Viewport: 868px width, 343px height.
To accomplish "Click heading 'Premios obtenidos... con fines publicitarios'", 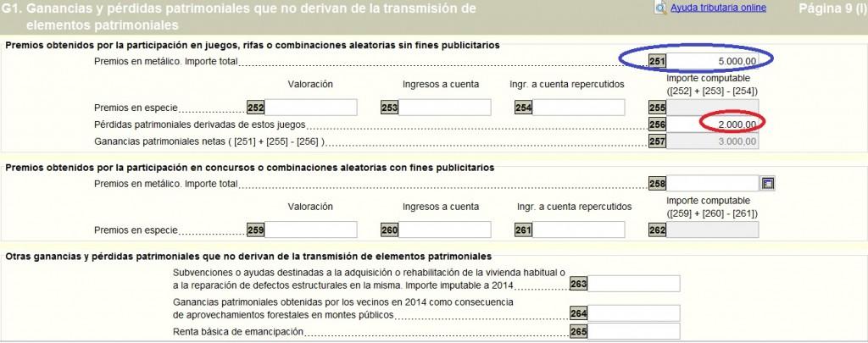I will 250,168.
